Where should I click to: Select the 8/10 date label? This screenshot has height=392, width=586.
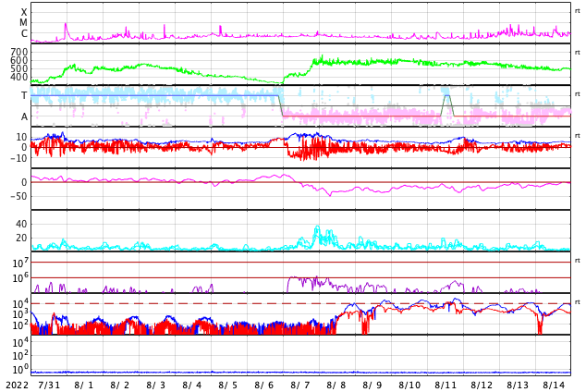pyautogui.click(x=409, y=386)
